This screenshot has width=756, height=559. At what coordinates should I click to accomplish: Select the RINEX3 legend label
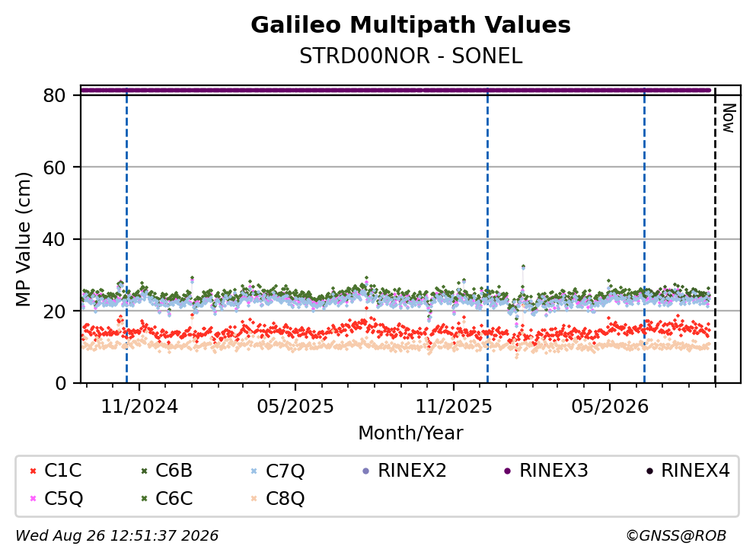553,470
